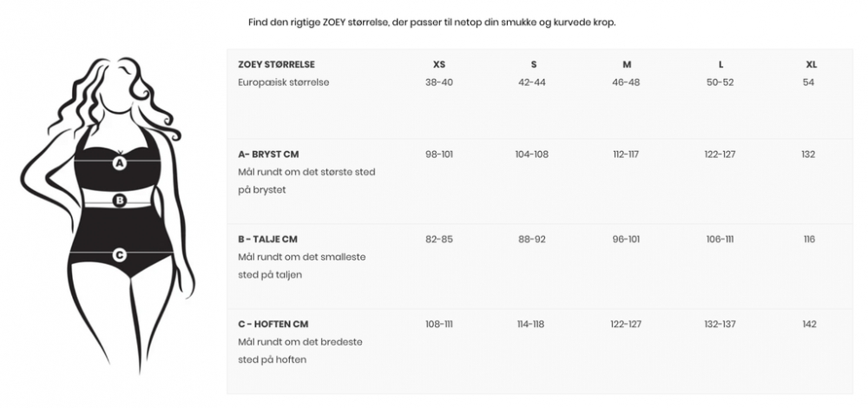Click the 132-137 hip value for L

coord(720,325)
